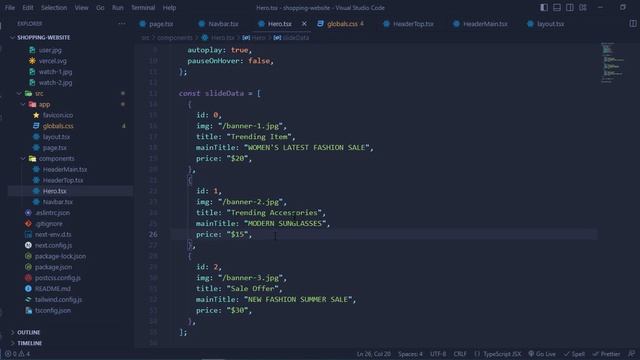
Task: Open HeaderTop.tsx in explorer tree
Action: [x=63, y=180]
